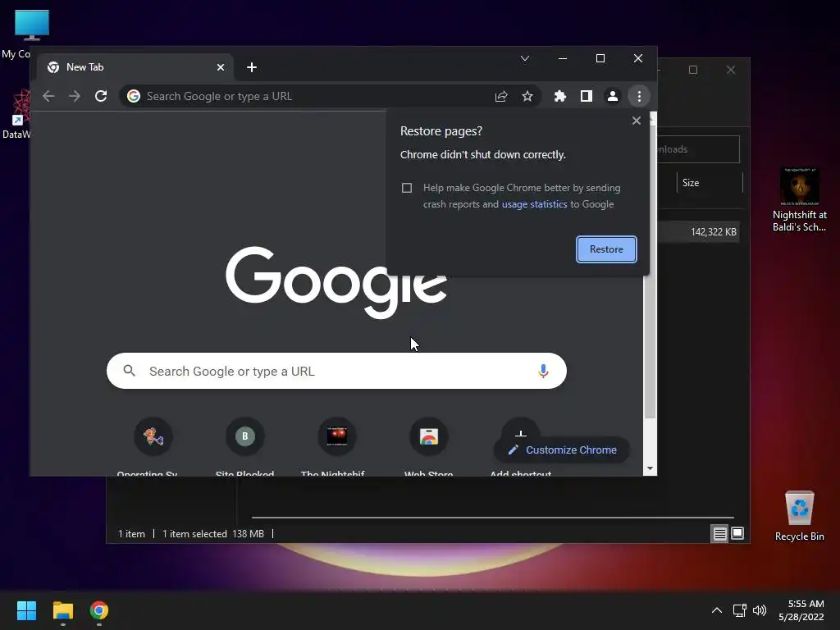Show hidden icons in system tray
The width and height of the screenshot is (840, 630).
coord(716,610)
